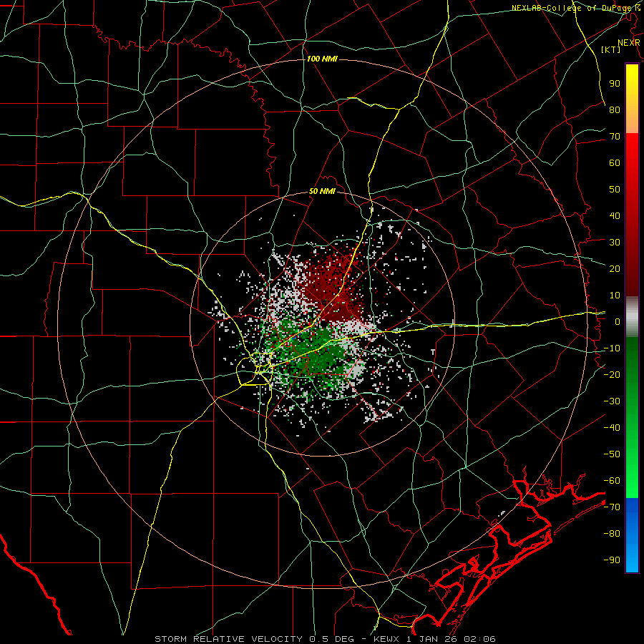
Task: Click the -80 value on velocity scale
Action: pyautogui.click(x=612, y=534)
